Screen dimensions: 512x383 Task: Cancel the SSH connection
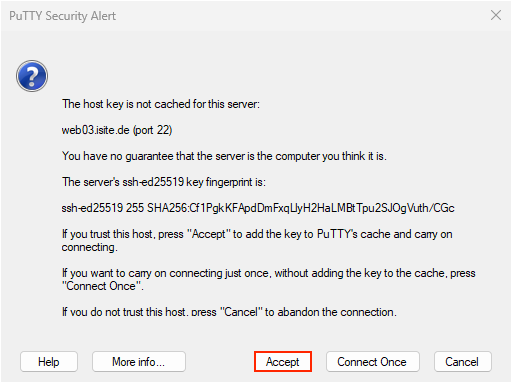[462, 362]
